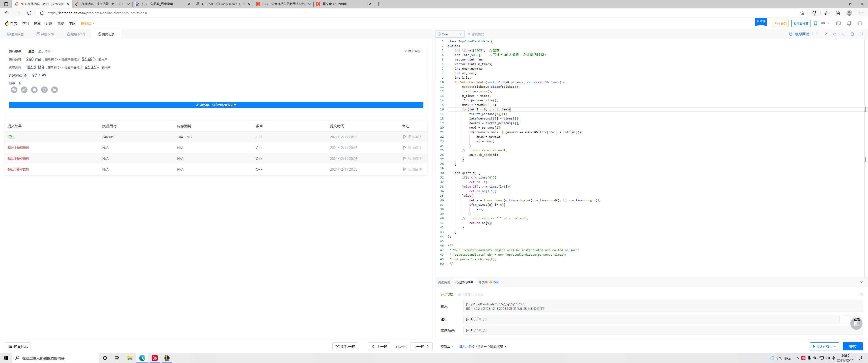868x363 pixels.
Task: Click 显示详情 details link
Action: (45, 51)
